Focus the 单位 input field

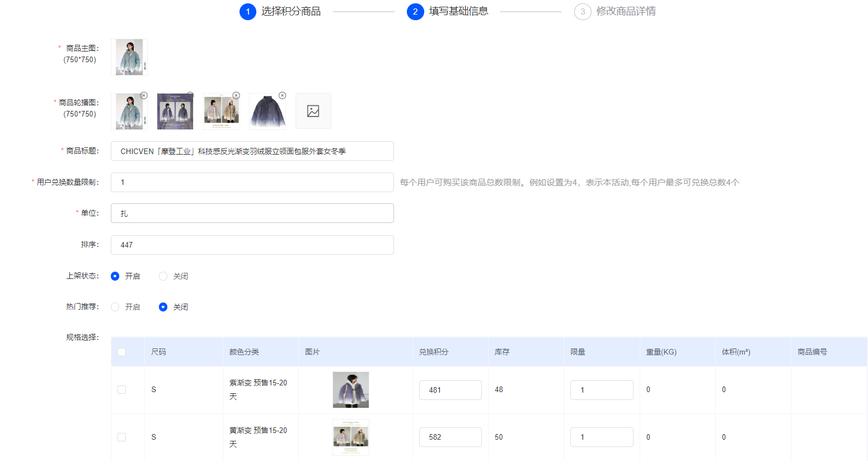tap(252, 213)
